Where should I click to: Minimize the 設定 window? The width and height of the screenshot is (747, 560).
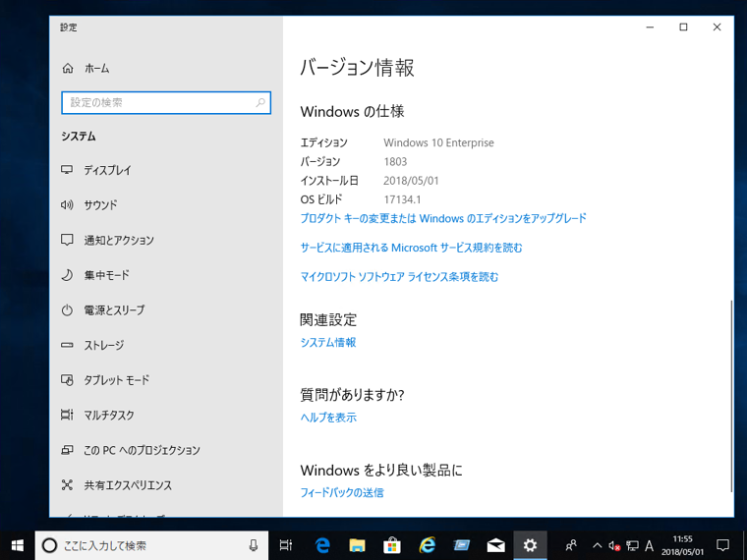tap(650, 28)
